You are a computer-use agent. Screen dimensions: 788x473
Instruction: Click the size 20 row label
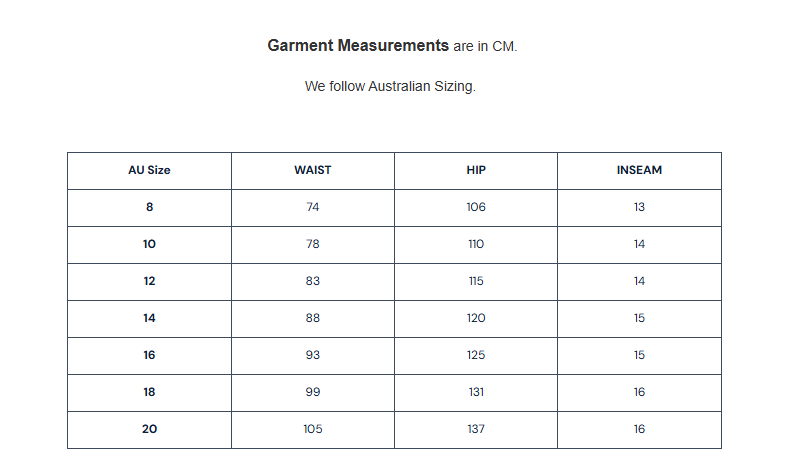[149, 429]
